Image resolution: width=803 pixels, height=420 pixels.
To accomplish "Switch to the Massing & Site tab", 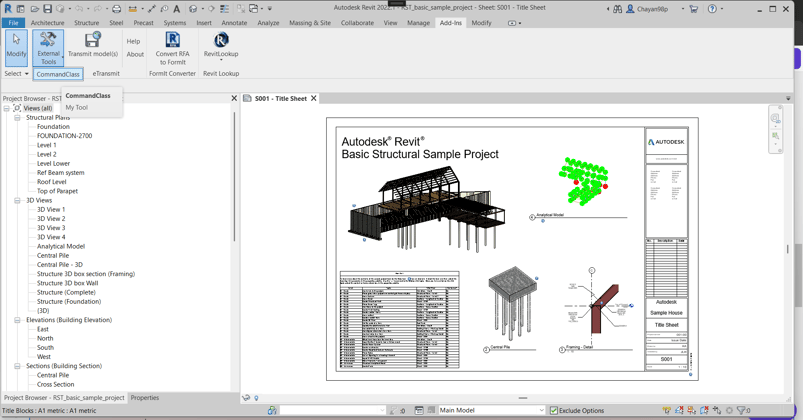I will click(310, 23).
